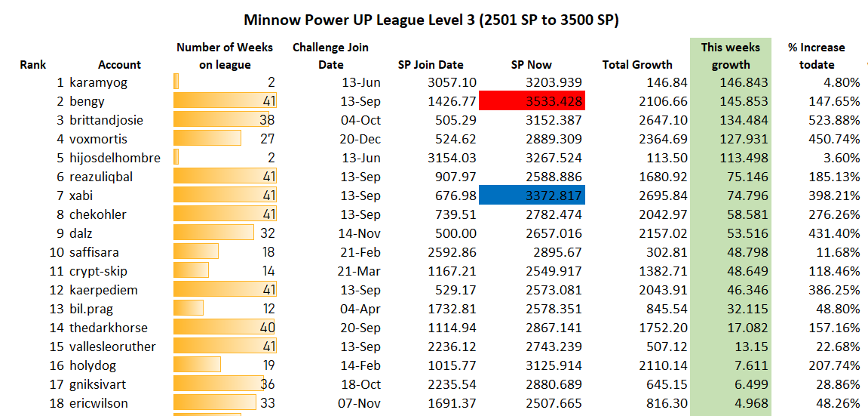Select account cell brittandjosie
868x416 pixels.
tap(107, 121)
